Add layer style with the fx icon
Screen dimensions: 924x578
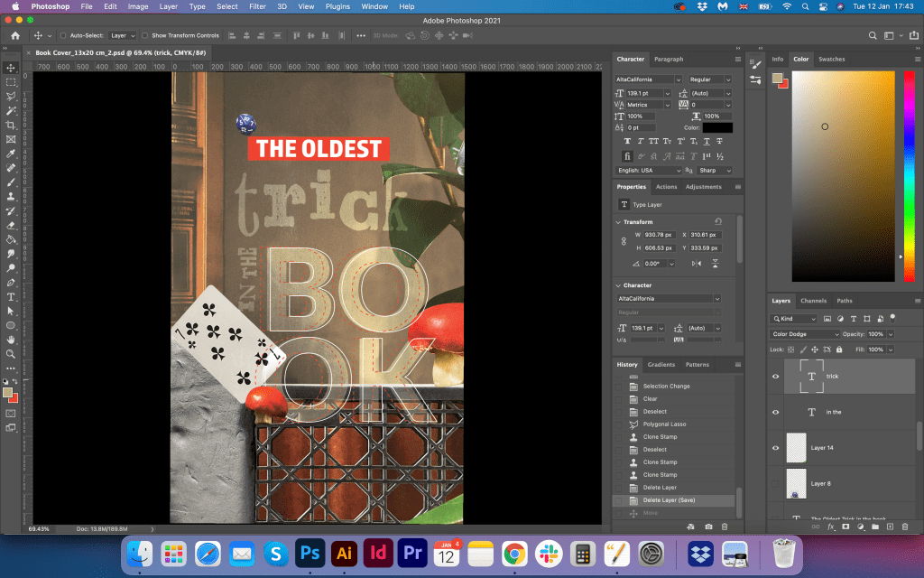[830, 526]
